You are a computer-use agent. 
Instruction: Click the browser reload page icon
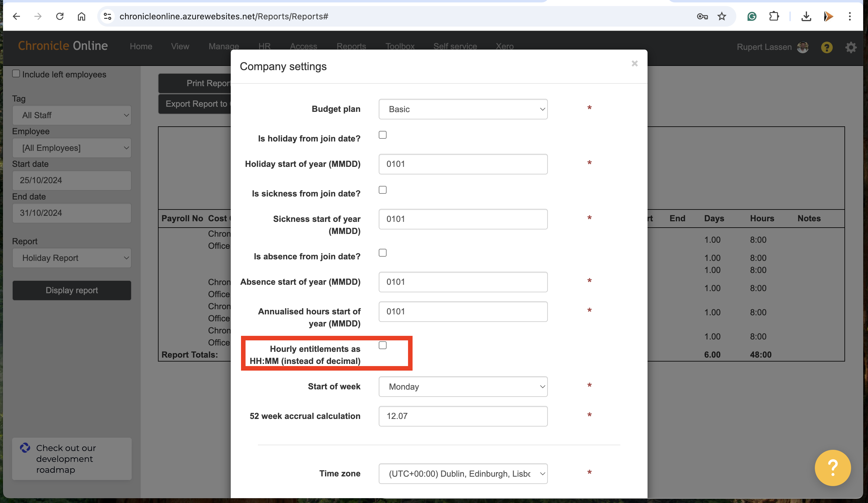coord(60,16)
